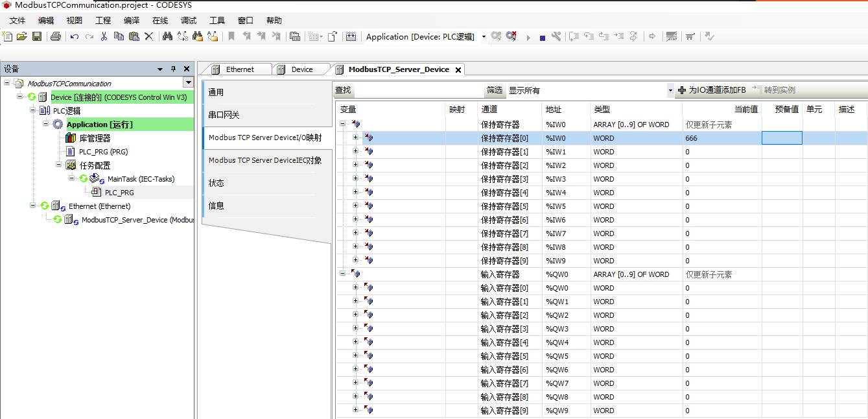Image resolution: width=868 pixels, height=419 pixels.
Task: Undo the last action
Action: tap(75, 36)
